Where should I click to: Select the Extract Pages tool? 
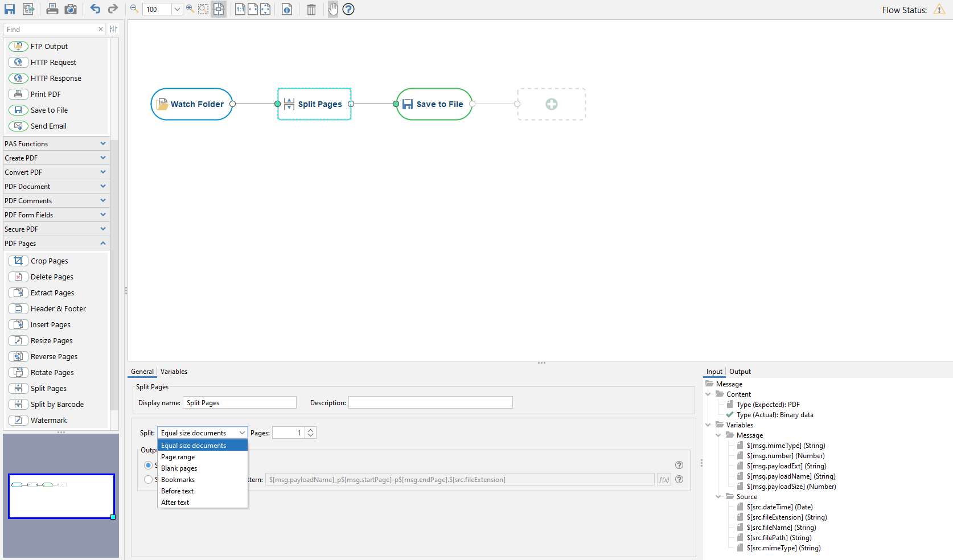point(52,293)
